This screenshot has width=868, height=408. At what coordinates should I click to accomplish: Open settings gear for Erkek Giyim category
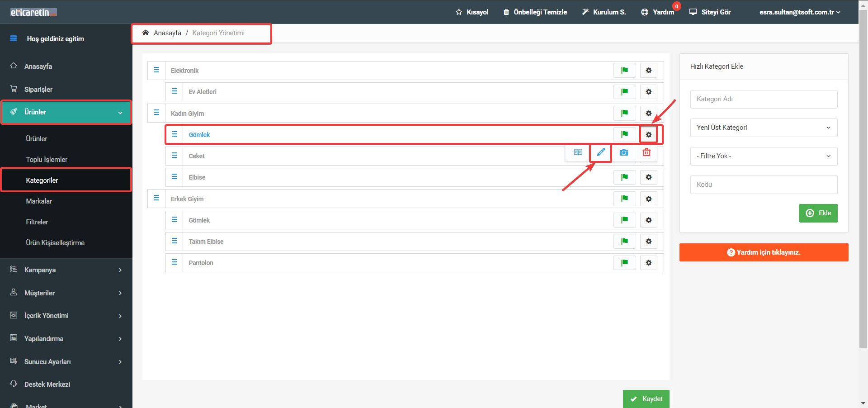click(648, 199)
